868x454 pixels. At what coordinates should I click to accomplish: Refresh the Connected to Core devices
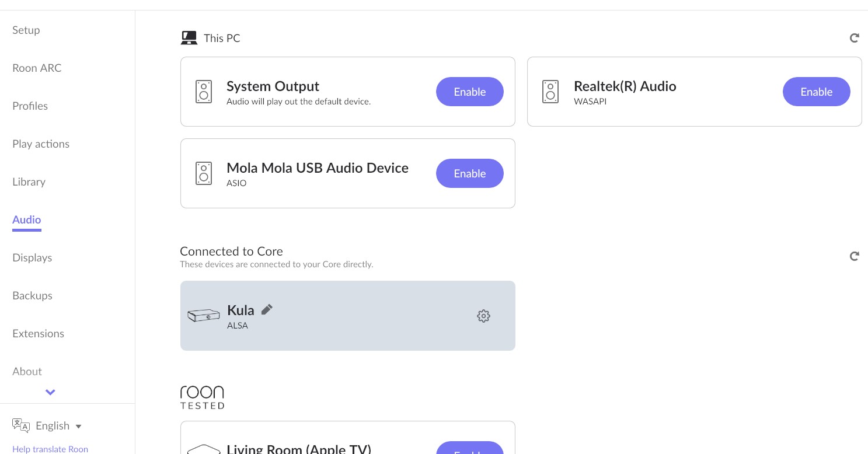point(854,256)
